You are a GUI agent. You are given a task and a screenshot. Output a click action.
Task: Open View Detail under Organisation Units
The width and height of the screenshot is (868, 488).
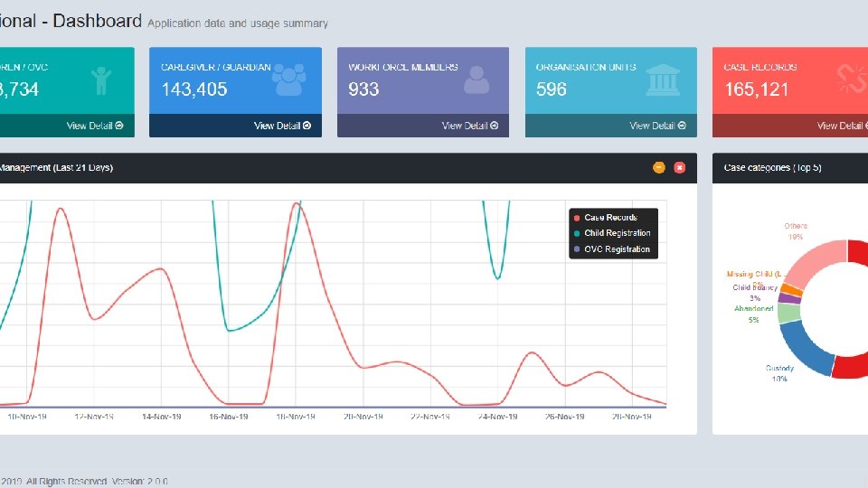click(657, 126)
